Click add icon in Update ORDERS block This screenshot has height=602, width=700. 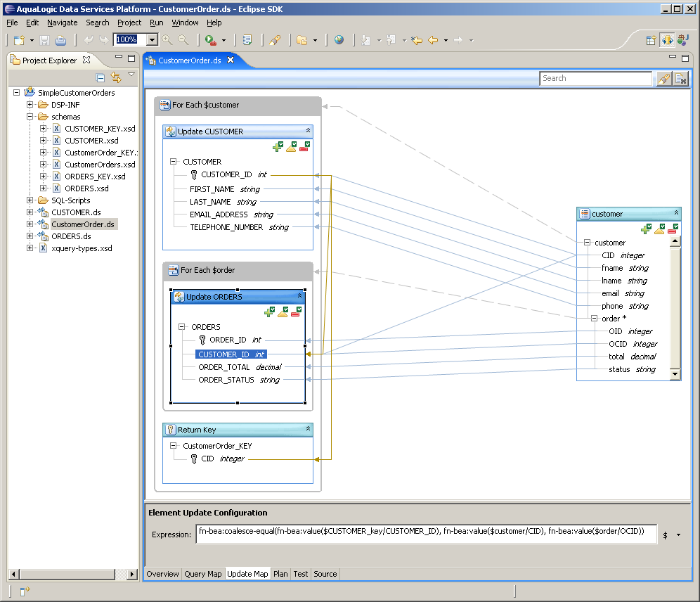coord(269,312)
